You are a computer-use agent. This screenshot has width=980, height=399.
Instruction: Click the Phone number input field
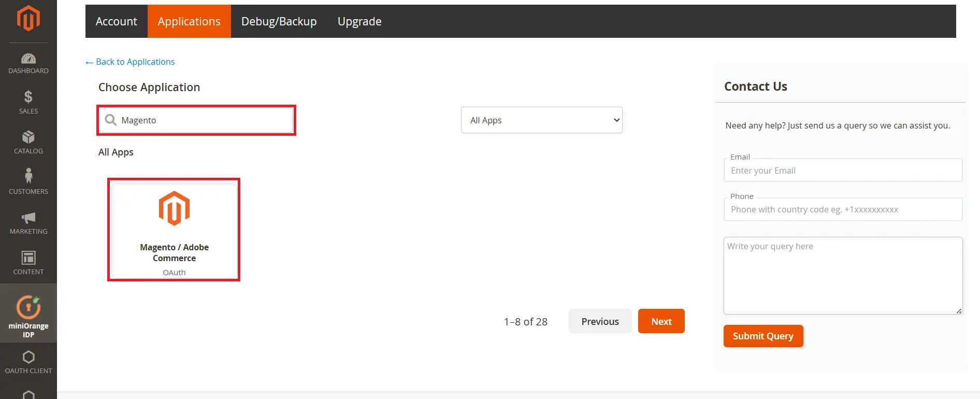coord(843,209)
